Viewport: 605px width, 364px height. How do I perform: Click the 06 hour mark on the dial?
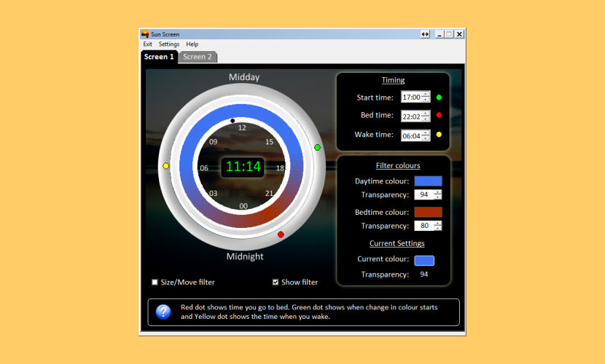click(204, 168)
